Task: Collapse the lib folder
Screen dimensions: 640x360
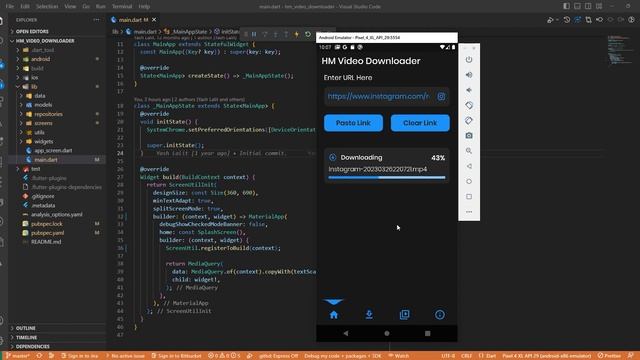Action: pyautogui.click(x=34, y=87)
